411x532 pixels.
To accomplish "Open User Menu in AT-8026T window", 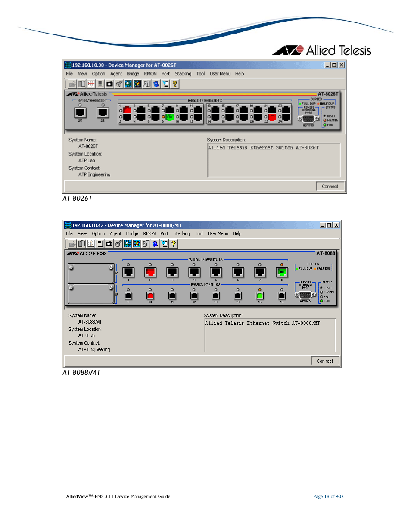I will [x=220, y=74].
